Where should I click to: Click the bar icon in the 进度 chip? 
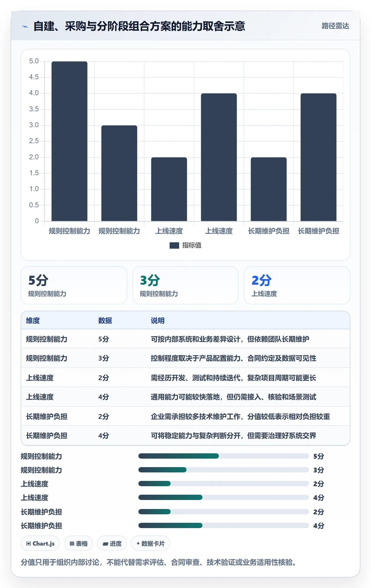[x=105, y=544]
